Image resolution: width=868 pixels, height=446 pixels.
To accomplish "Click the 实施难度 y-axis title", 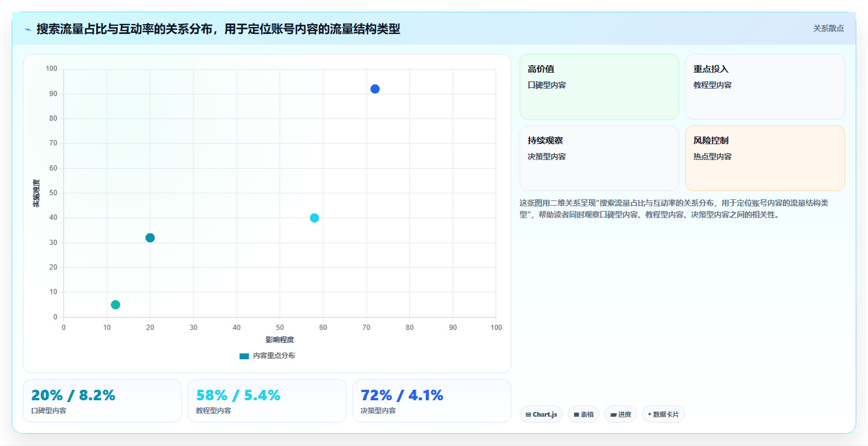I will [36, 193].
